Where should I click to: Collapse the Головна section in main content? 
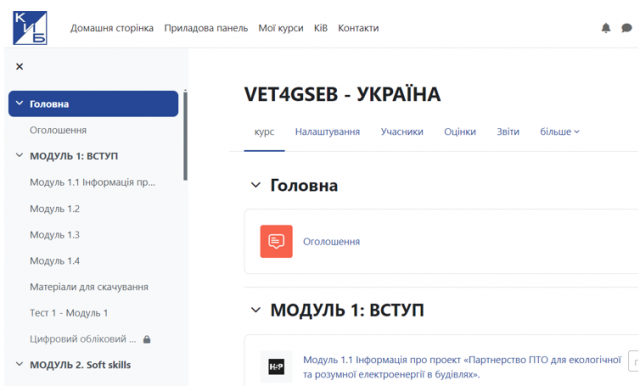pos(256,185)
